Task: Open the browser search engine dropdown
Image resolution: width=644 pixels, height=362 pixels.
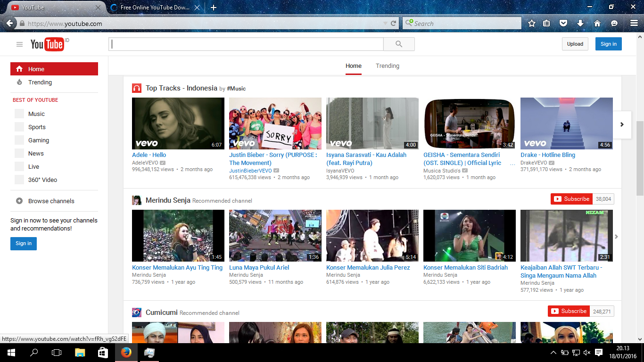Action: coord(410,23)
